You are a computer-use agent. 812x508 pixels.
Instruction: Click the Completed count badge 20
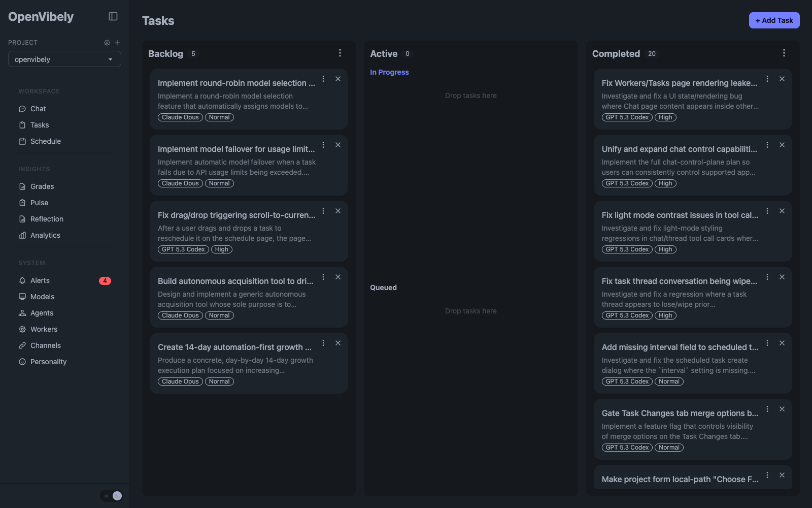click(652, 54)
